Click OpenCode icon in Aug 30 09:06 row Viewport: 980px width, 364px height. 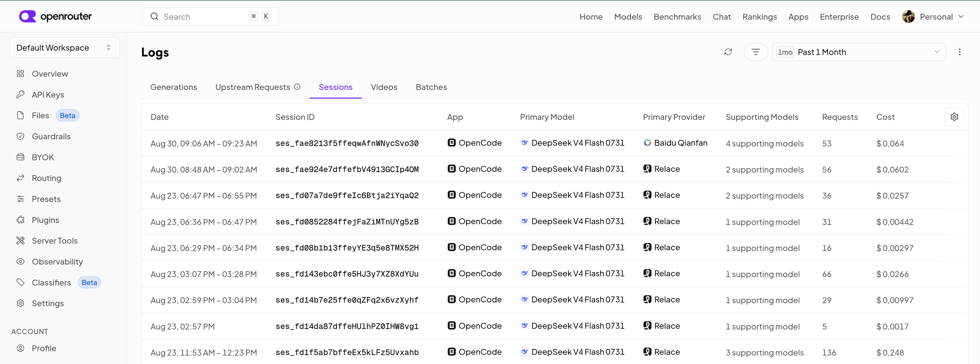[452, 143]
